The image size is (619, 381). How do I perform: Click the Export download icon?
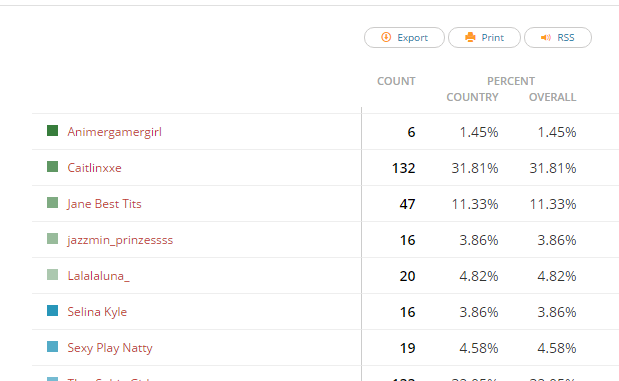[x=386, y=37]
